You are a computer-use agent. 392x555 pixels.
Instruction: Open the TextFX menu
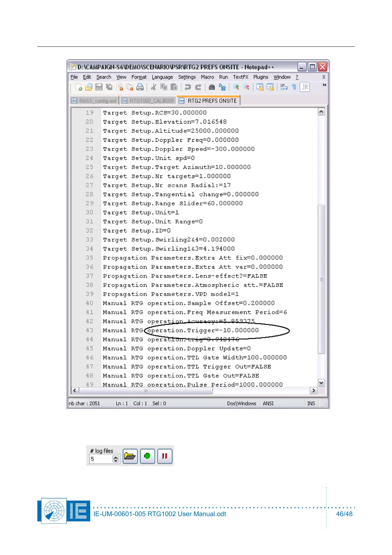point(240,77)
